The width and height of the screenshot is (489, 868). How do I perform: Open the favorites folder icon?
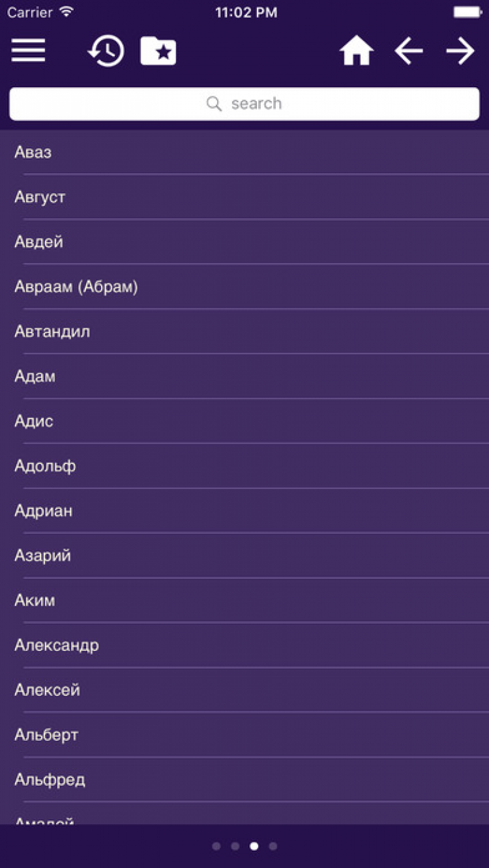coord(158,51)
